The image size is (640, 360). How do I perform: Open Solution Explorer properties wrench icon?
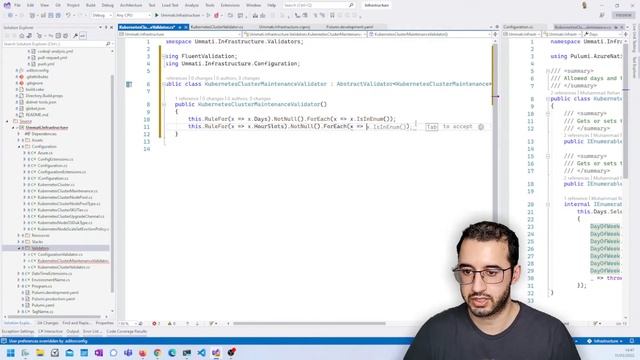point(76,36)
